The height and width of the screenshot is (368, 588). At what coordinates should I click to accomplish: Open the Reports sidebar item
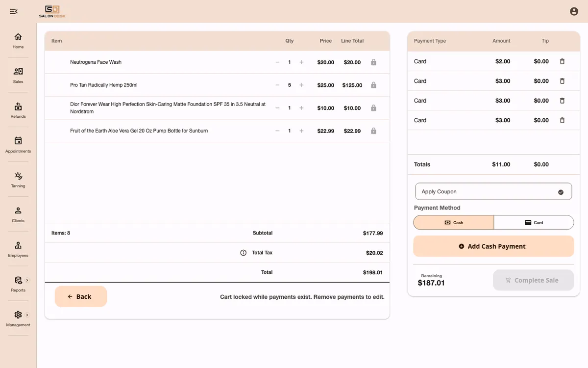(18, 284)
